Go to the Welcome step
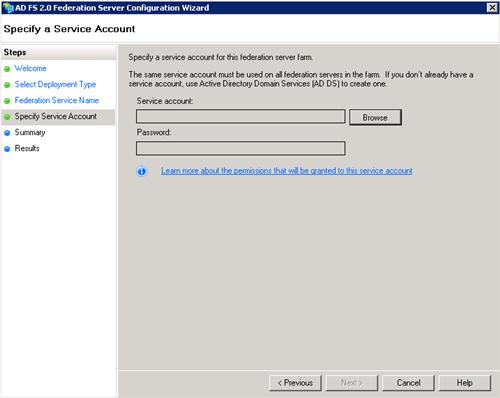 30,68
